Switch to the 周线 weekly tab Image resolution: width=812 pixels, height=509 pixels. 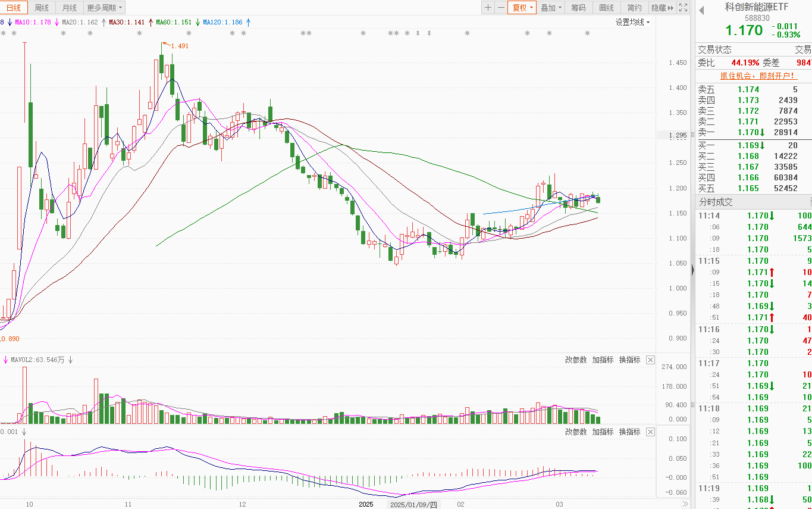point(42,8)
